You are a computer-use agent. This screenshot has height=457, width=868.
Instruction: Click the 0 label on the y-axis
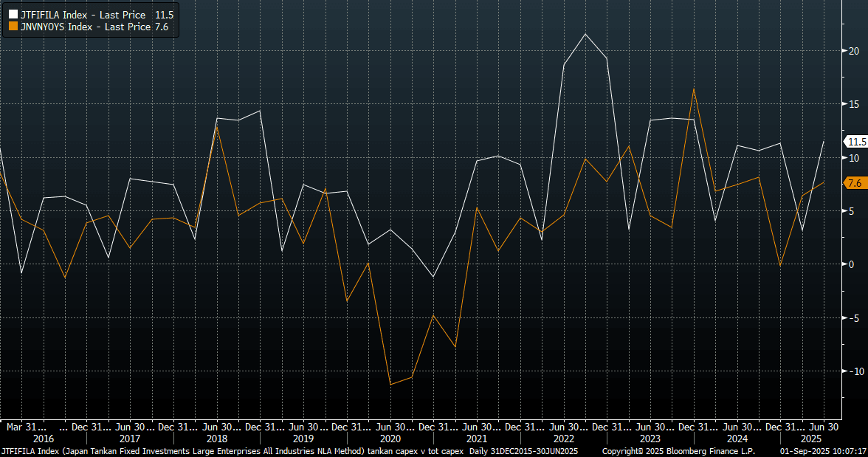[852, 264]
